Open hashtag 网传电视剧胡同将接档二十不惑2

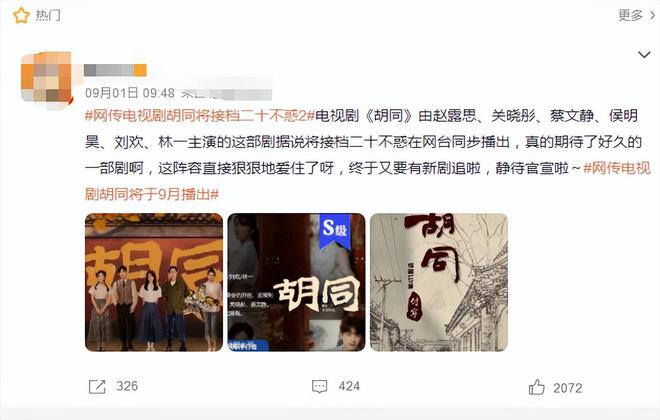coord(200,116)
